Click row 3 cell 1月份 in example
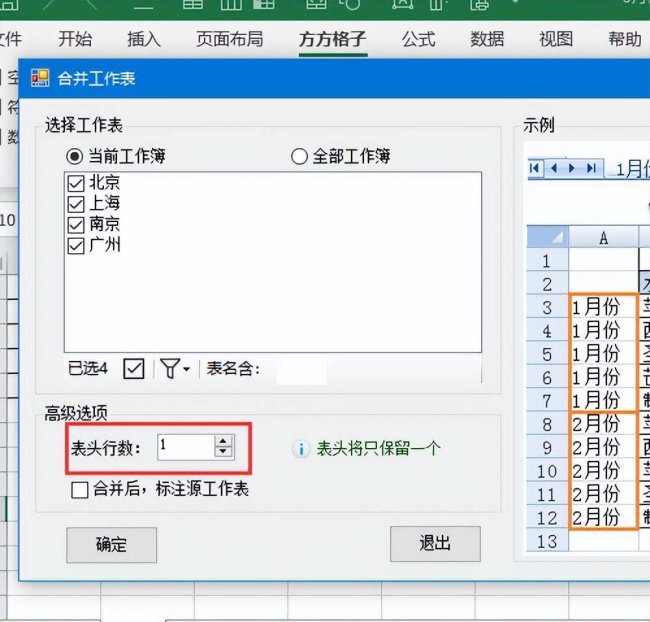Screen dimensions: 650x622 (x=603, y=307)
